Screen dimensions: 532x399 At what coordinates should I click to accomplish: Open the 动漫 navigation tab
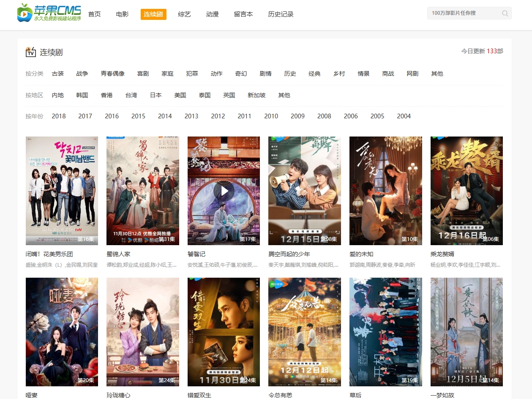coord(213,14)
